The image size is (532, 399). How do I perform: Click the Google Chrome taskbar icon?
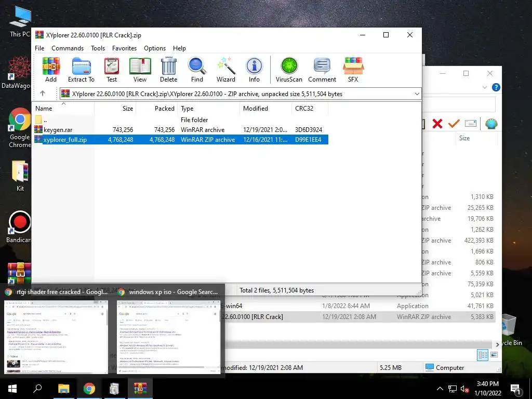[89, 389]
